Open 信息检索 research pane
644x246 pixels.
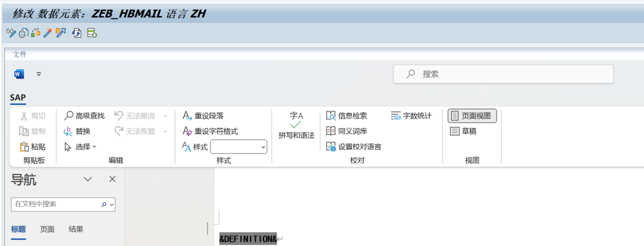(x=346, y=116)
